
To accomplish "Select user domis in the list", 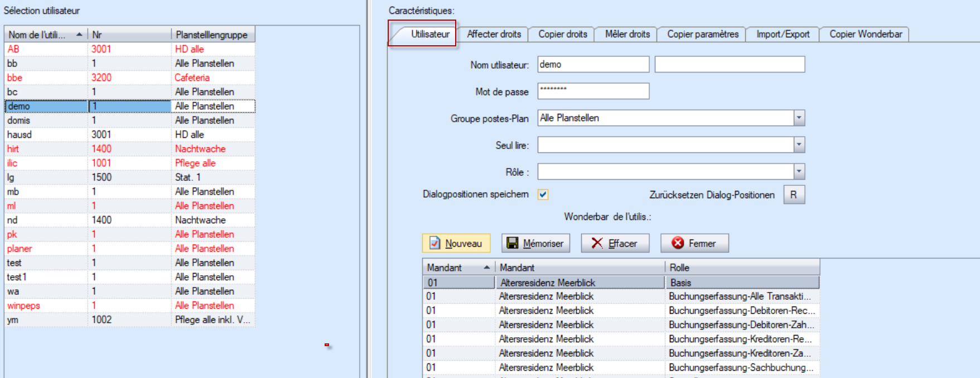I will [x=129, y=121].
